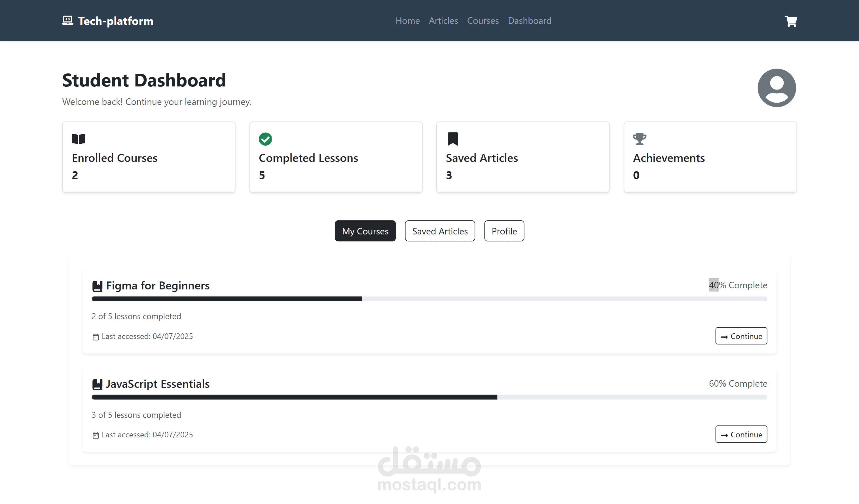Screen dimensions: 859x504
Task: Click the Enrolled Courses open book icon
Action: coord(79,139)
